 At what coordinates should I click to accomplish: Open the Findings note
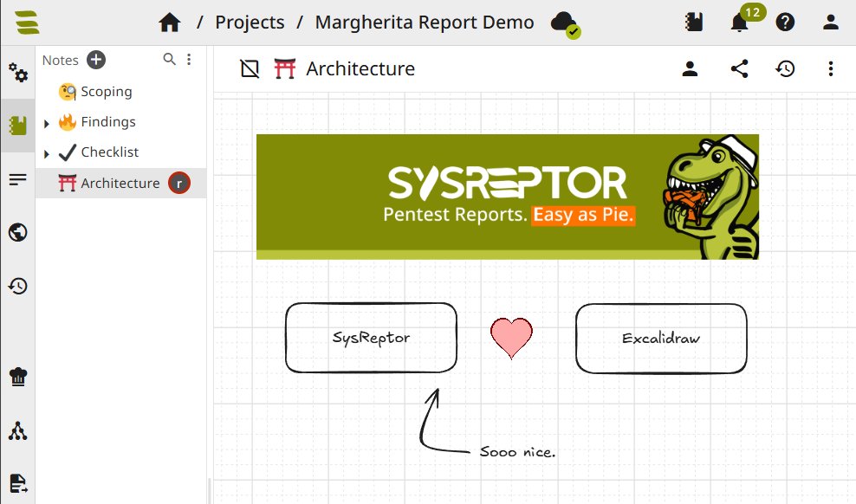coord(108,121)
